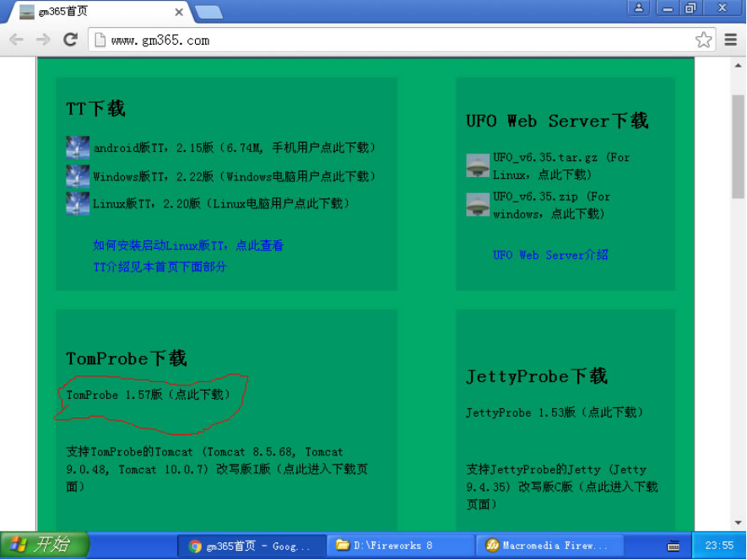Screen dimensions: 747x560
Task: Open the D:\Fireworks 8 folder taskbar button
Action: pos(400,546)
